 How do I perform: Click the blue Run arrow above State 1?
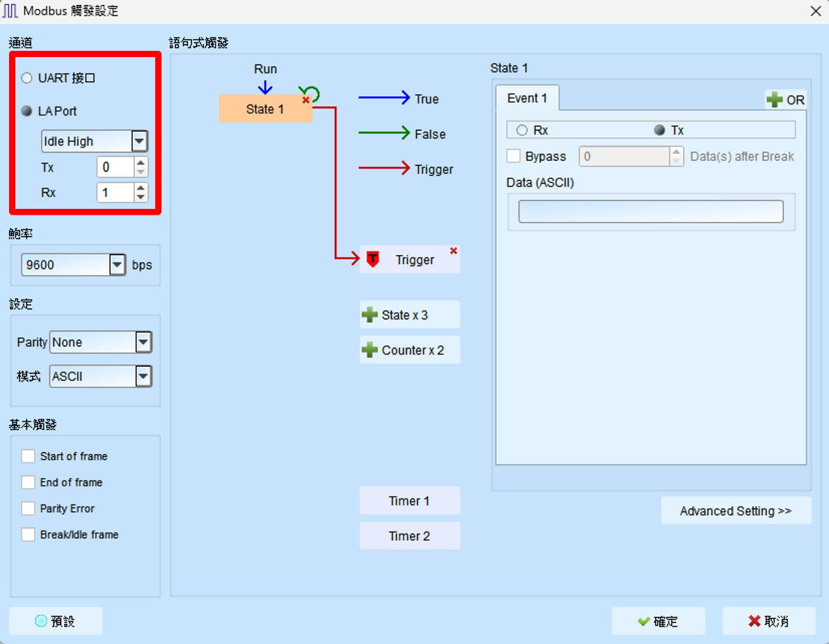point(265,87)
